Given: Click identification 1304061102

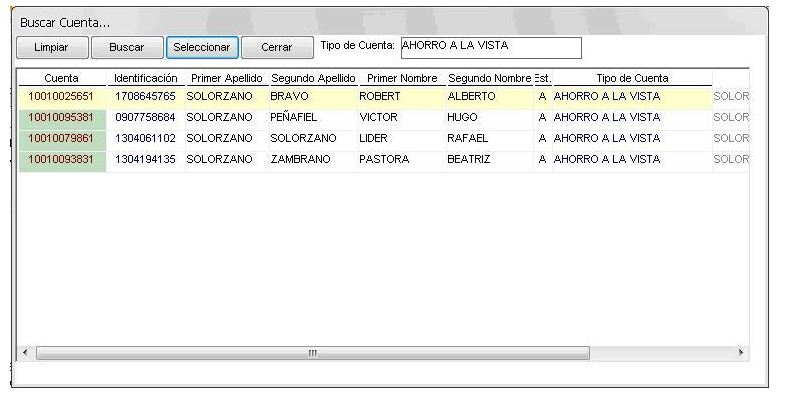Looking at the screenshot, I should tap(145, 139).
